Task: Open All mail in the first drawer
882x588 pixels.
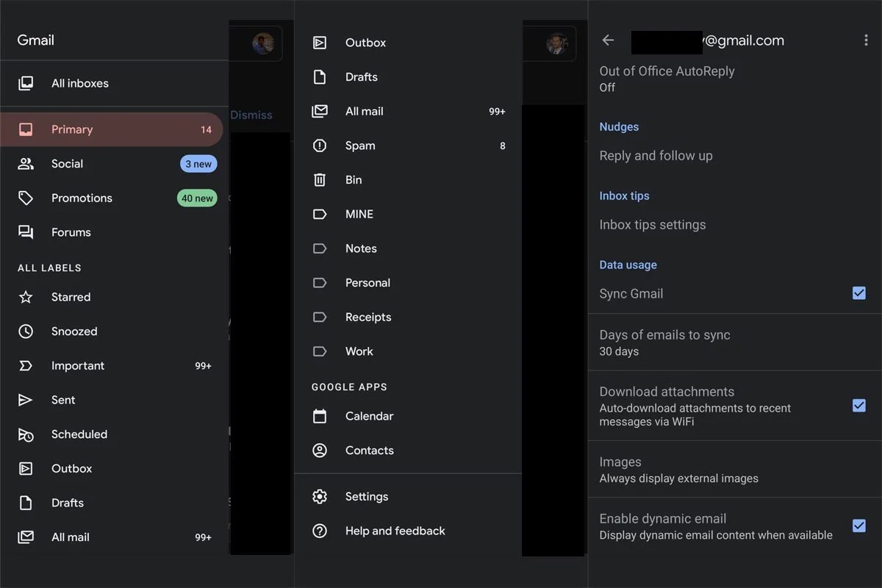Action: click(114, 537)
